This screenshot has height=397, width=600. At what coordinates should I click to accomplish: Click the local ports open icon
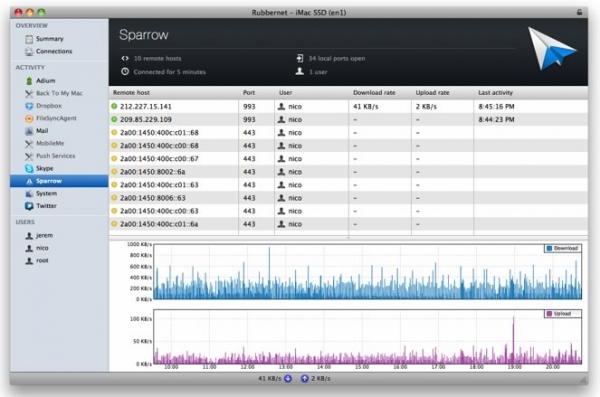tap(300, 58)
